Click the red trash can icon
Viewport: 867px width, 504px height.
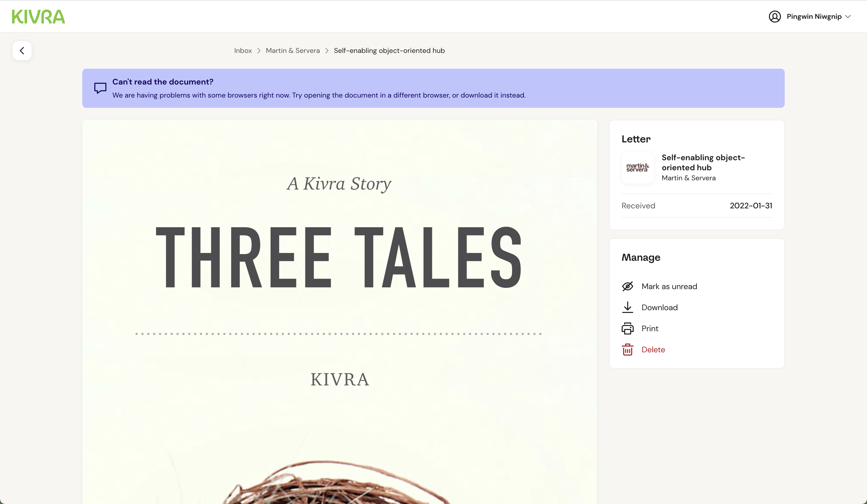click(627, 349)
